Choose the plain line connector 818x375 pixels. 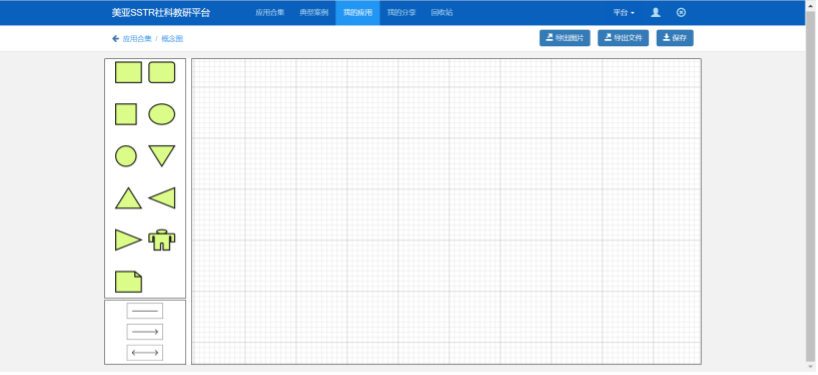click(145, 311)
